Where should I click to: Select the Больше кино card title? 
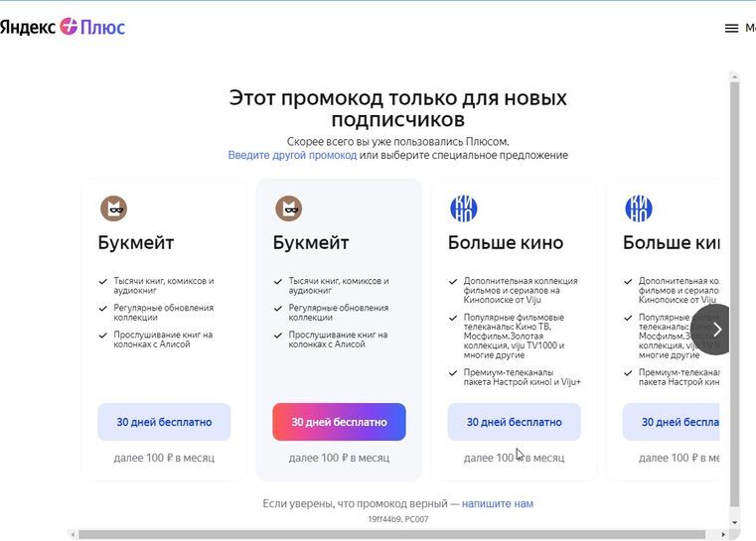tap(506, 243)
